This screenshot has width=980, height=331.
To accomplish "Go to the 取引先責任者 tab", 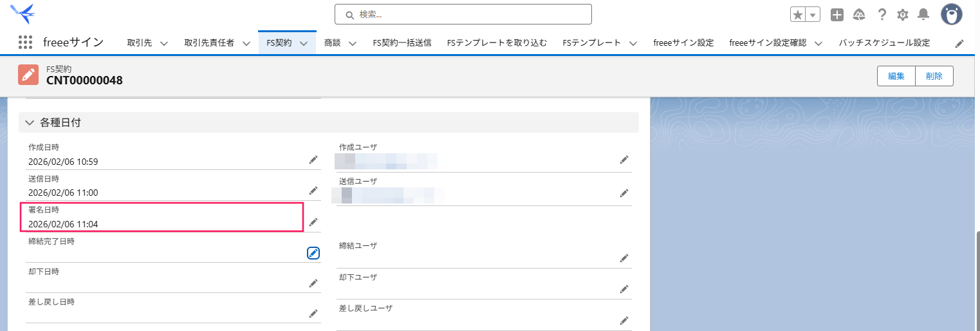I will 209,43.
